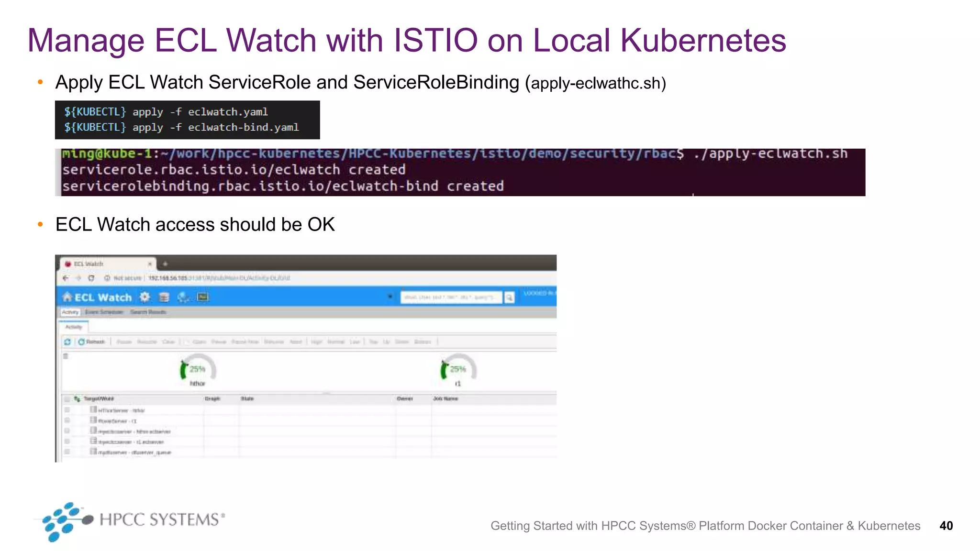Click the Job Name column header

coord(445,398)
